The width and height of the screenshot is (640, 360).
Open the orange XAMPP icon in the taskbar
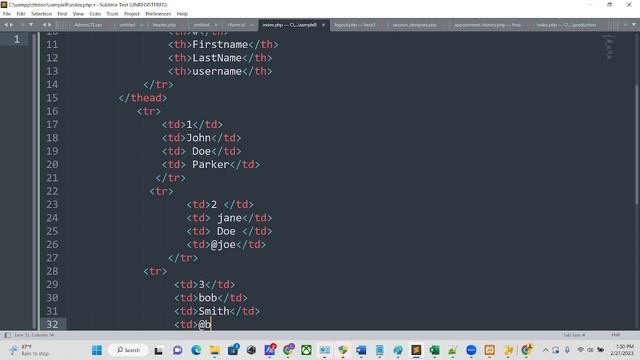[489, 350]
